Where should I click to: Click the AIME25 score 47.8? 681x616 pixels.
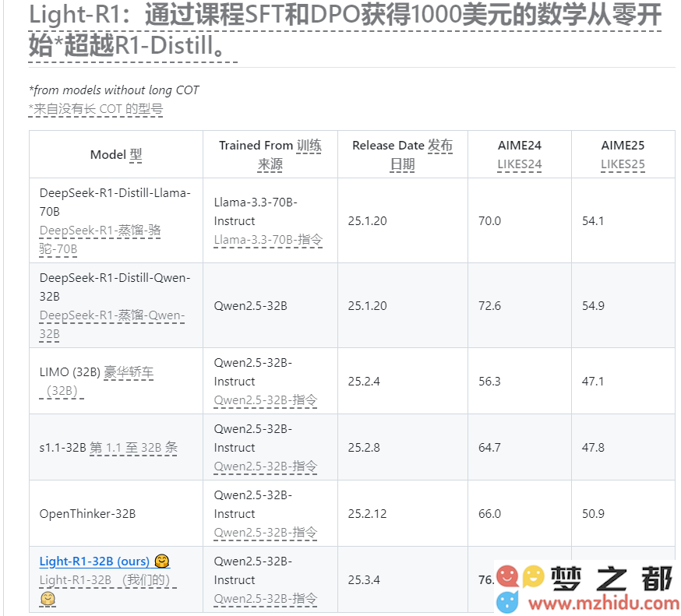(x=593, y=448)
